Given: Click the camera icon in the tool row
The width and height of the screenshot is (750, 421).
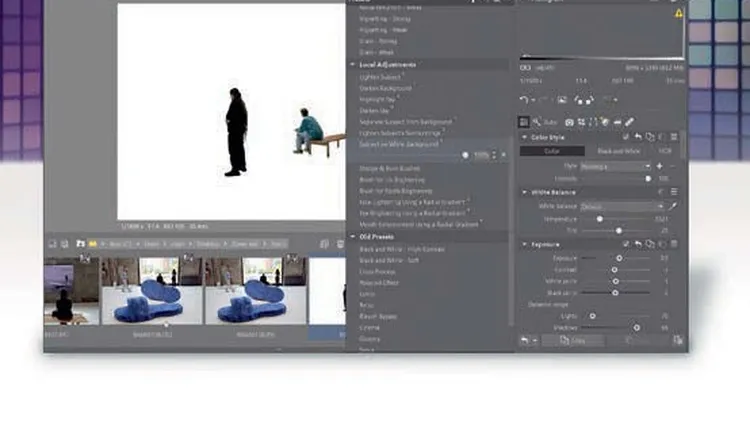Looking at the screenshot, I should tap(569, 122).
